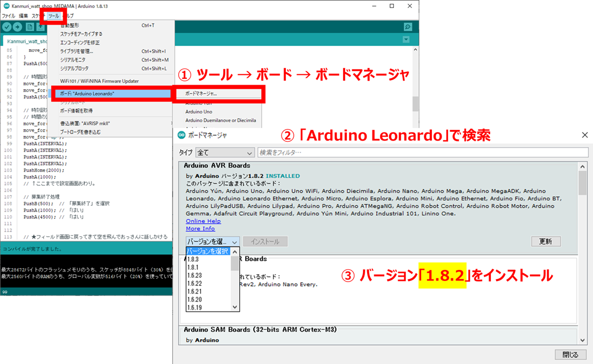
Task: Select the Arduino AVR Boards package entry
Action: 378,208
